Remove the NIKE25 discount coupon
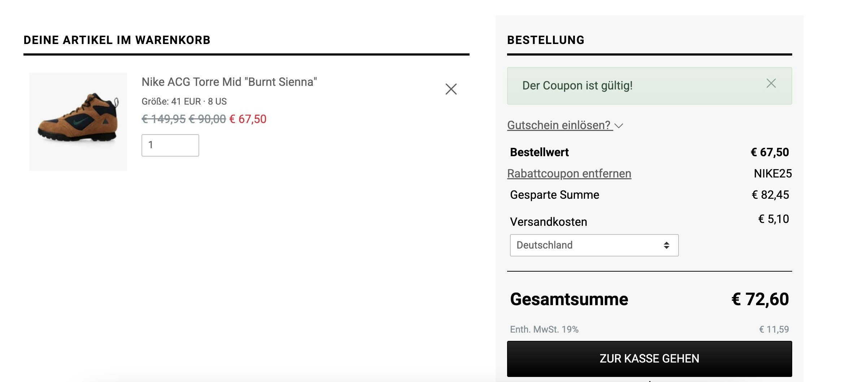 [570, 173]
